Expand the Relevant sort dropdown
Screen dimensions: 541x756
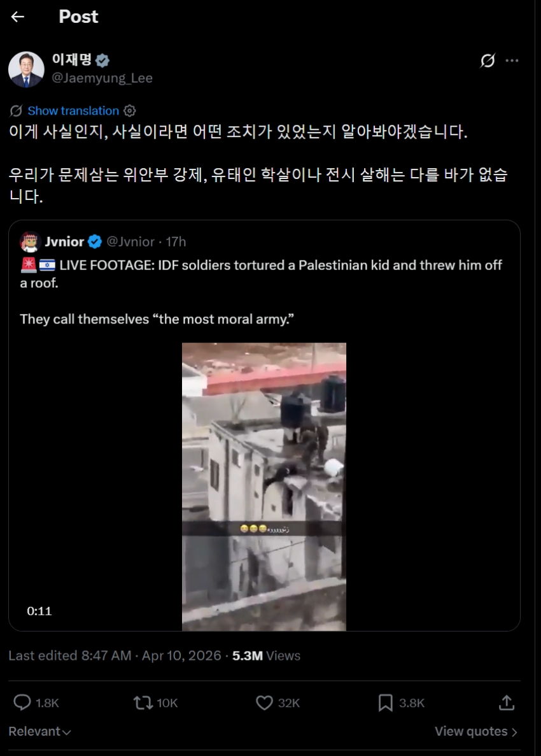(x=40, y=731)
